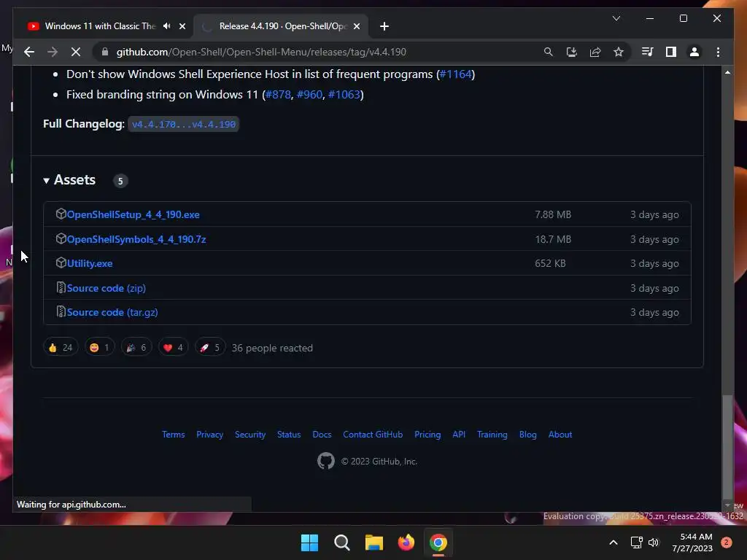Click the install app icon in address bar

tap(572, 52)
